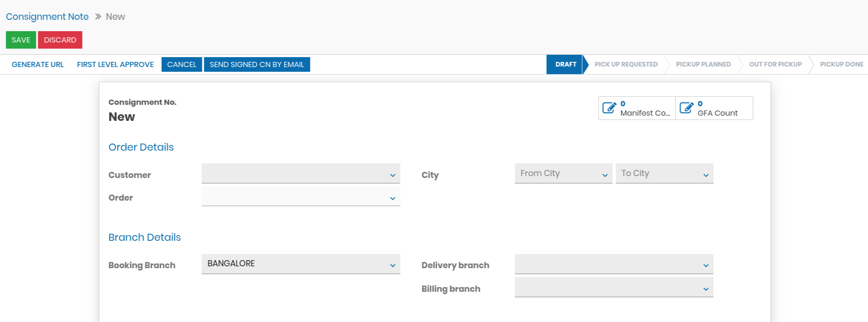Expand the Billing branch dropdown

(x=614, y=288)
